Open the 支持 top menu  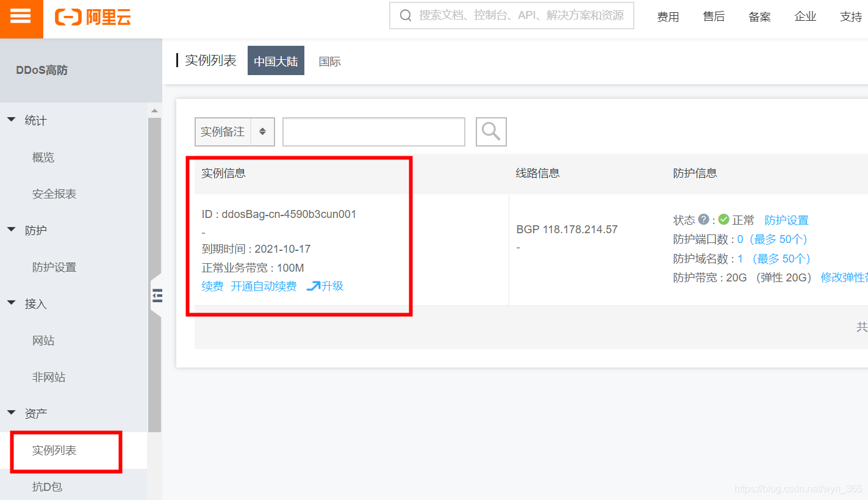point(851,17)
